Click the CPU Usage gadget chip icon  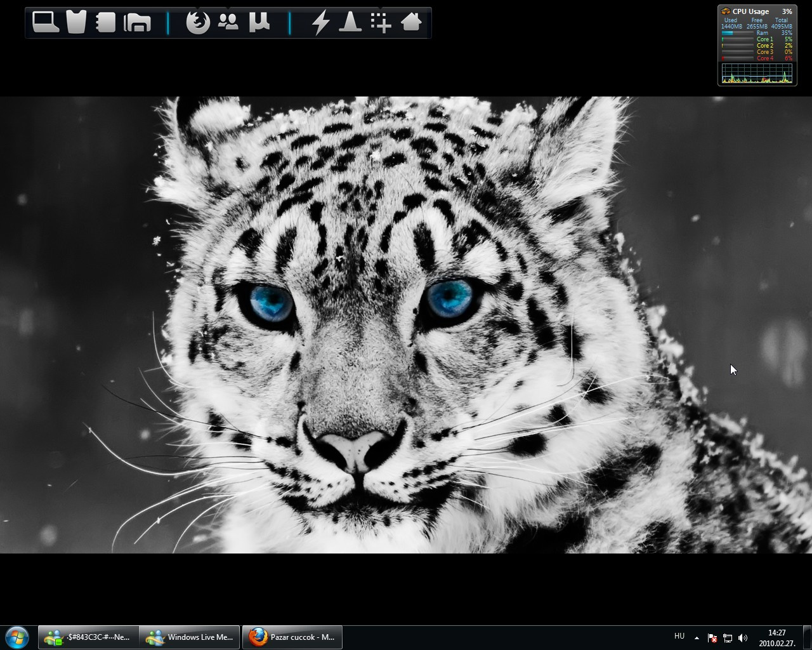coord(726,11)
